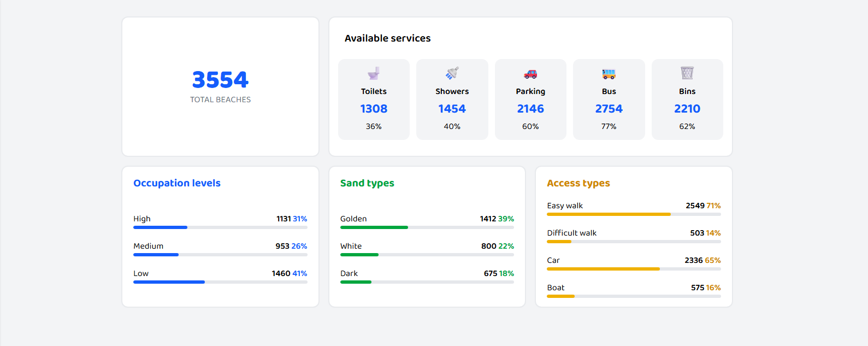The width and height of the screenshot is (868, 346).
Task: Click the 3554 total beaches number
Action: [220, 80]
